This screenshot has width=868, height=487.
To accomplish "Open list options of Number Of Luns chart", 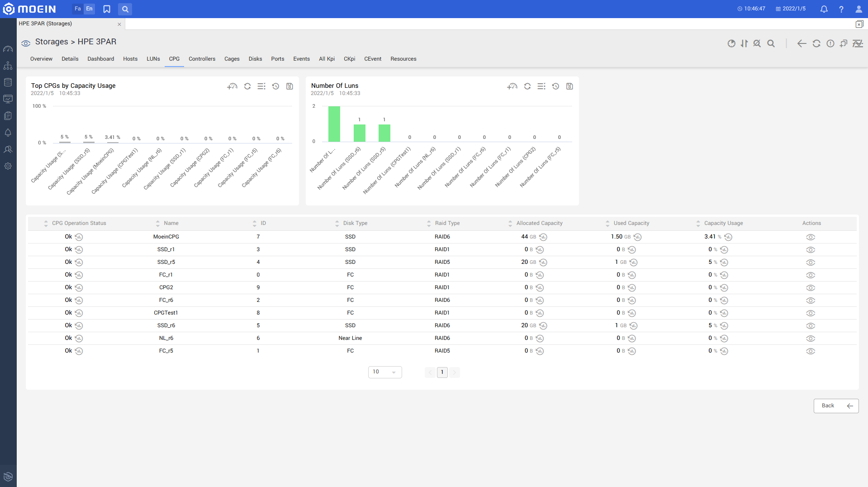I will pos(541,86).
